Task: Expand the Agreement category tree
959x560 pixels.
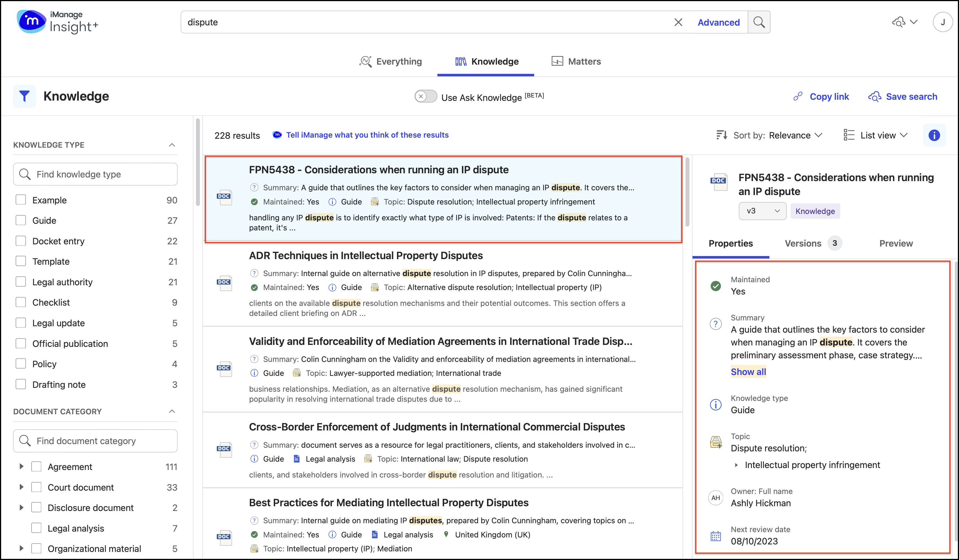Action: point(21,466)
